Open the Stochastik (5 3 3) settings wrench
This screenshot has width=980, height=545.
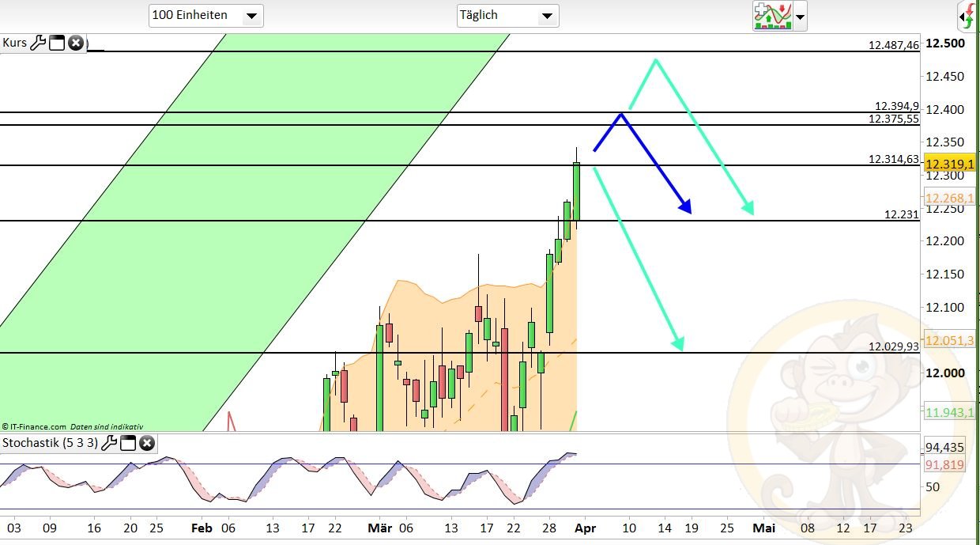coord(109,443)
